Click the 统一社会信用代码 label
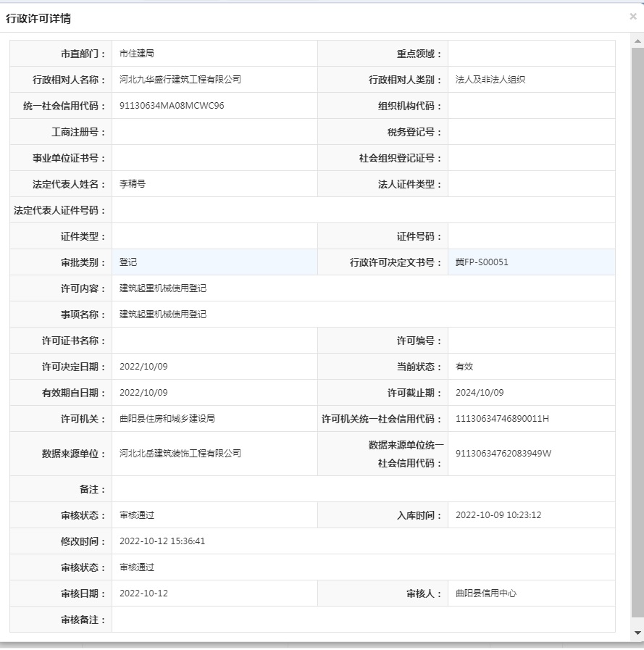Screen dimensions: 644x650 [x=64, y=106]
